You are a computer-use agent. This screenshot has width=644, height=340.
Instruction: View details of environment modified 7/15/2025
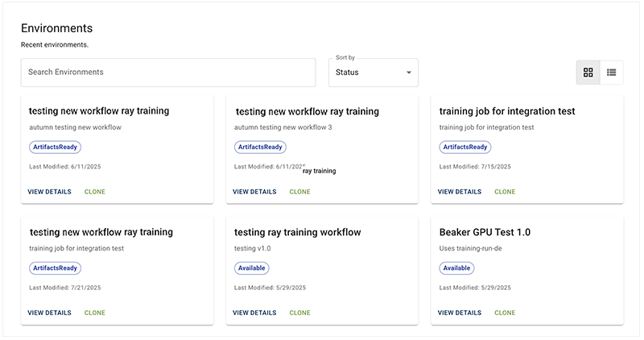click(x=459, y=192)
